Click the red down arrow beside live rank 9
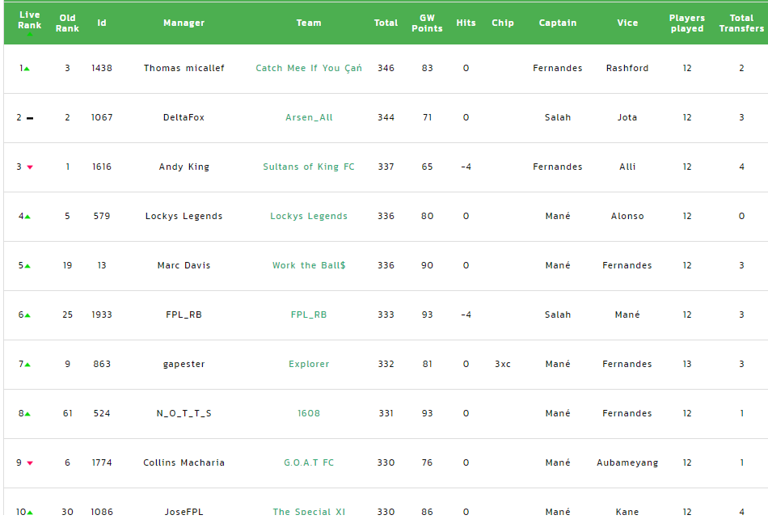This screenshot has height=532, width=768. (x=30, y=463)
